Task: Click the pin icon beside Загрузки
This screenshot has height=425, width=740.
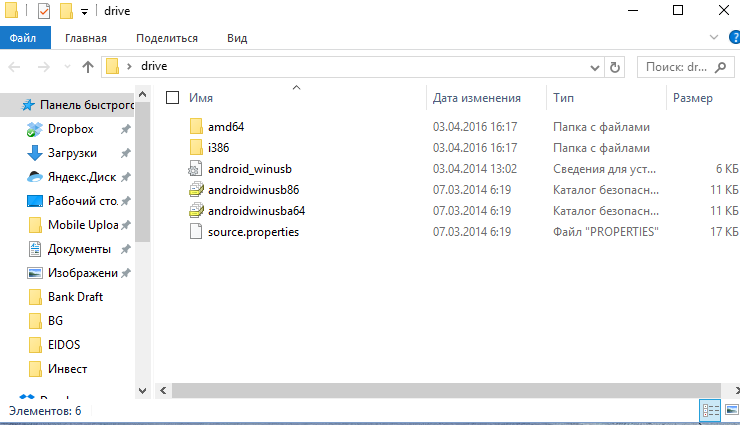Action: pos(126,153)
